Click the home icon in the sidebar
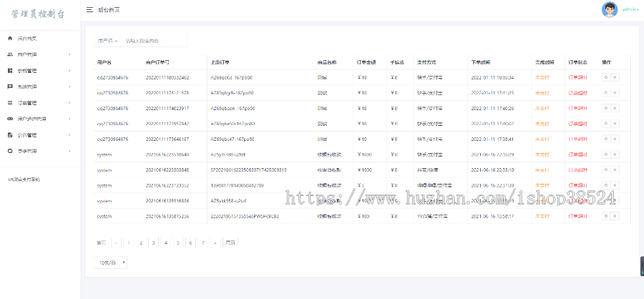Image resolution: width=644 pixels, height=299 pixels. coord(10,38)
